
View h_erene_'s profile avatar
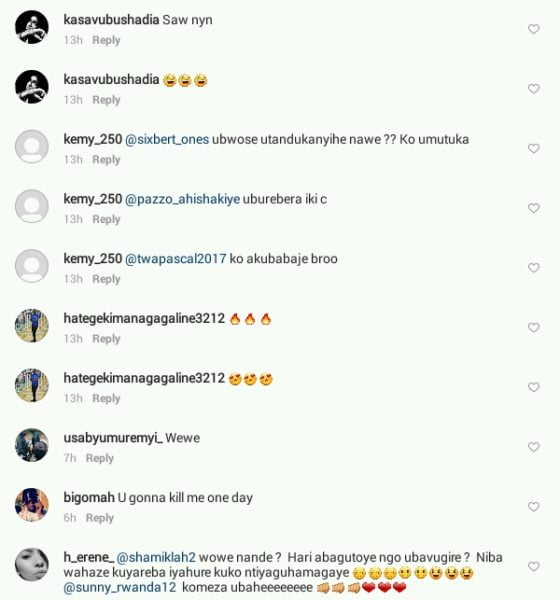pyautogui.click(x=32, y=564)
